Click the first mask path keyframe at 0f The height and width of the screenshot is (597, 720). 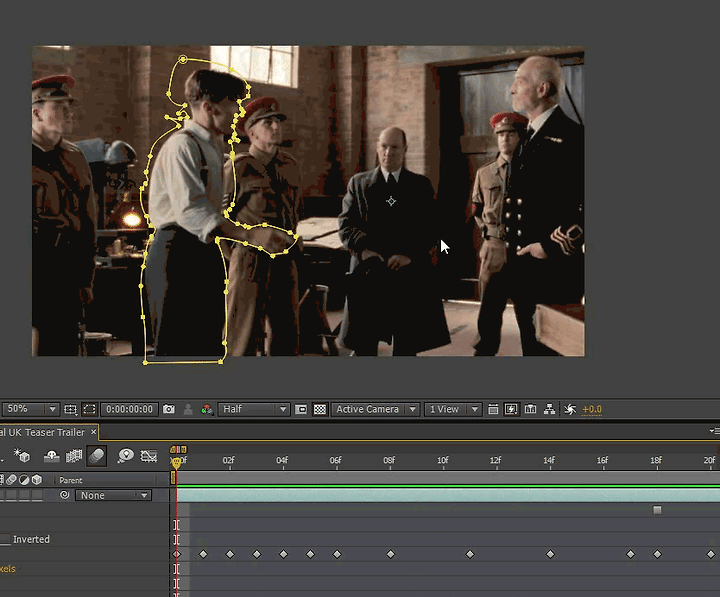[x=177, y=554]
